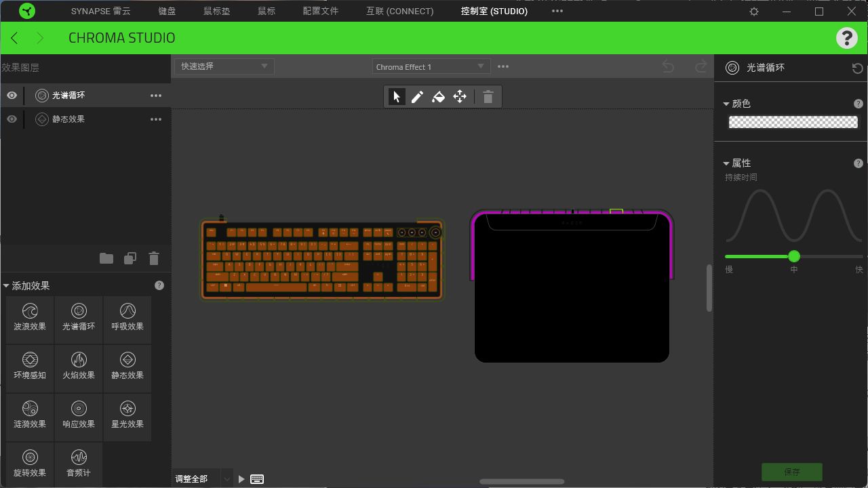Image resolution: width=868 pixels, height=488 pixels.
Task: Add 涟漪效果 ripple effect
Action: (x=30, y=416)
